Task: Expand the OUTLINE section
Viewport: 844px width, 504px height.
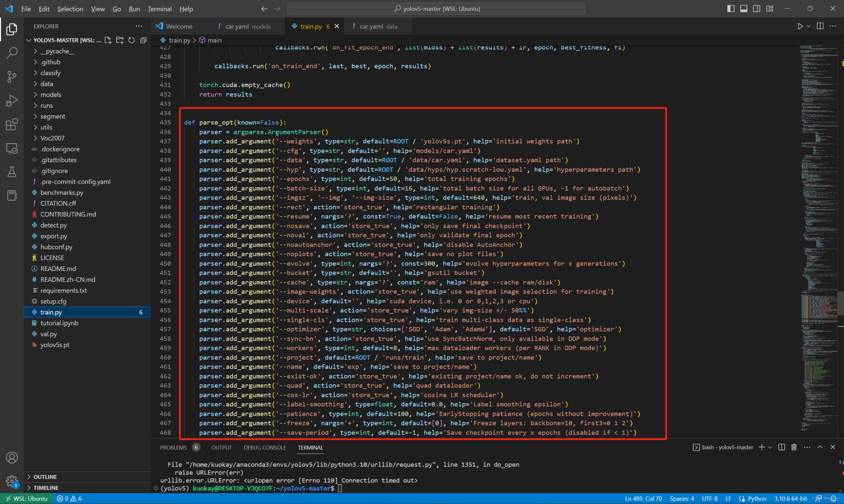Action: [x=45, y=477]
